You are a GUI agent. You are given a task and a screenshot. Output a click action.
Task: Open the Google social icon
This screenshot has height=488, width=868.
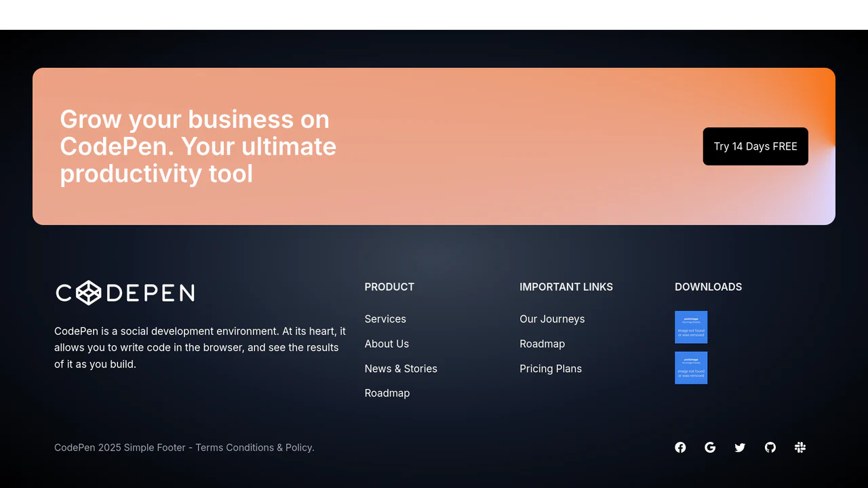[x=710, y=447]
